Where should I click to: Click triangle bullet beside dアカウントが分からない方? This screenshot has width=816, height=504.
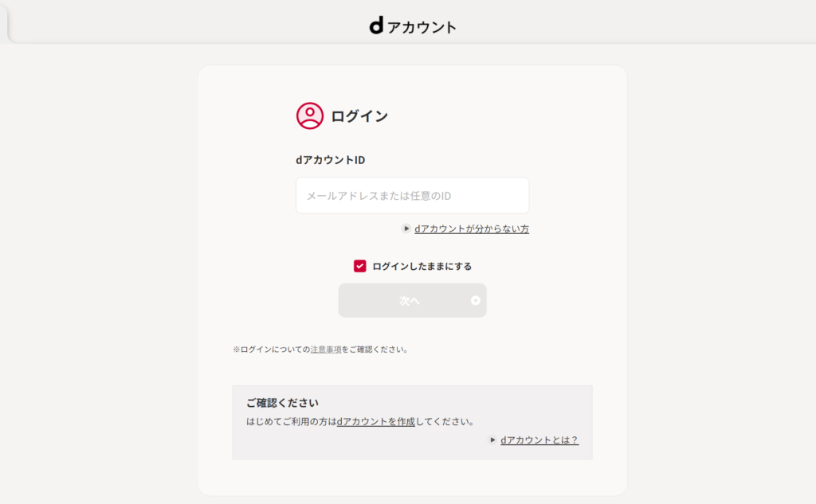[x=406, y=229]
